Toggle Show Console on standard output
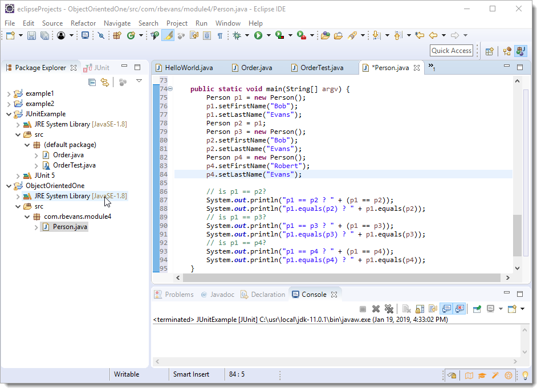541x392 pixels. tap(447, 309)
